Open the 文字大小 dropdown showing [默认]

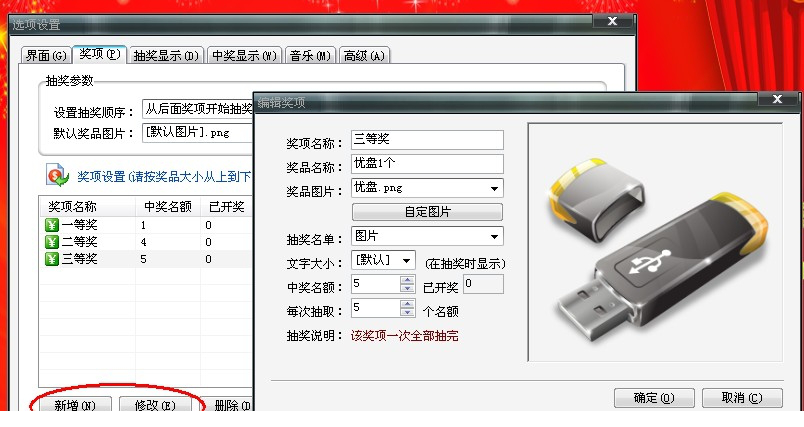pos(383,260)
